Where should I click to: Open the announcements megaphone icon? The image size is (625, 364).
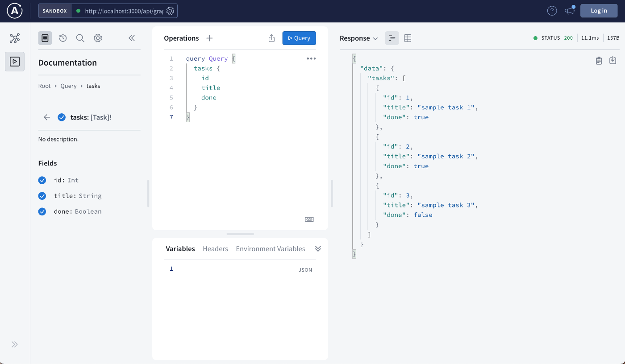coord(570,11)
